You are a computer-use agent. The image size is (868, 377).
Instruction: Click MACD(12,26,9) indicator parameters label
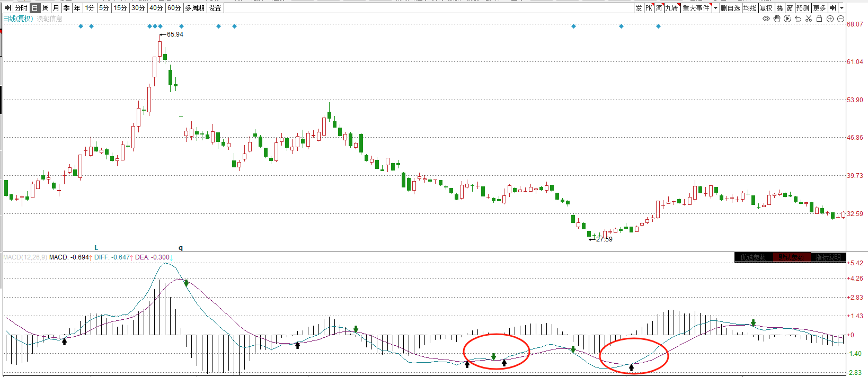(25, 257)
